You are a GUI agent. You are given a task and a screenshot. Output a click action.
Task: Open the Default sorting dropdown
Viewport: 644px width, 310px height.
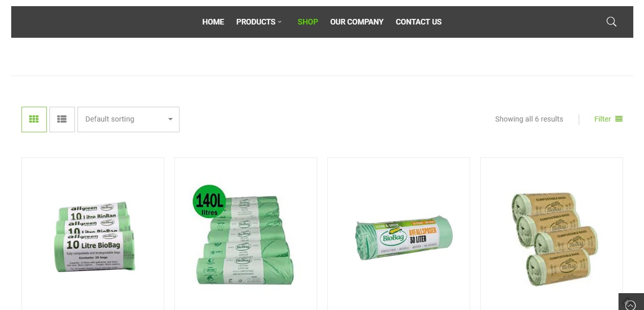128,120
